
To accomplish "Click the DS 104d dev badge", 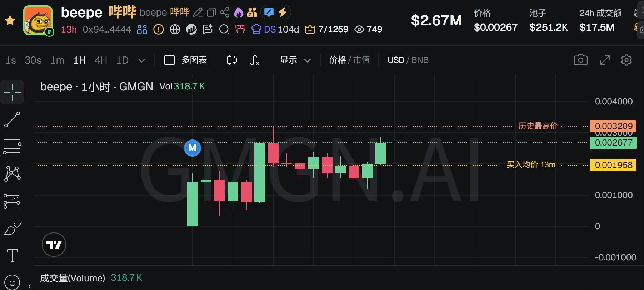I will 275,29.
